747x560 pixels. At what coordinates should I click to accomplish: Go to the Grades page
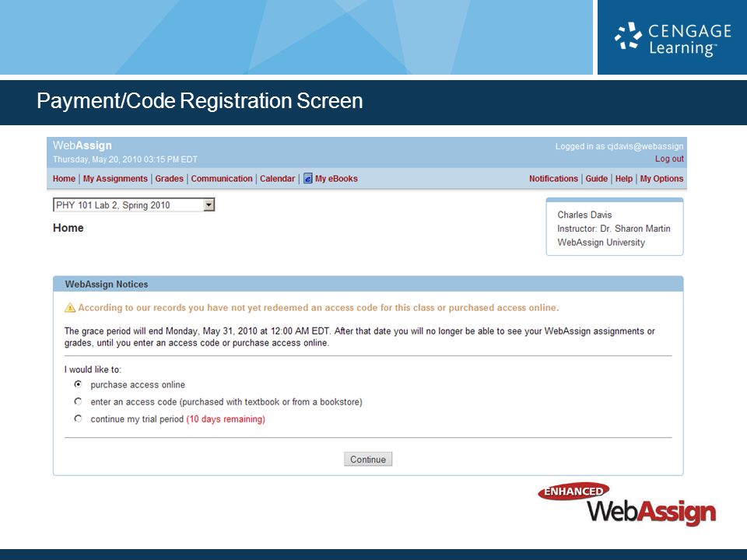click(x=169, y=179)
